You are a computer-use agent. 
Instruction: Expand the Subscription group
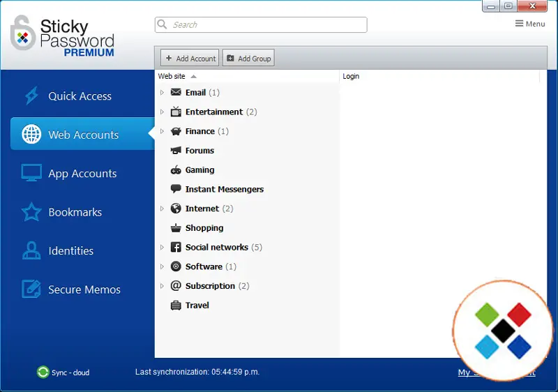pyautogui.click(x=162, y=286)
